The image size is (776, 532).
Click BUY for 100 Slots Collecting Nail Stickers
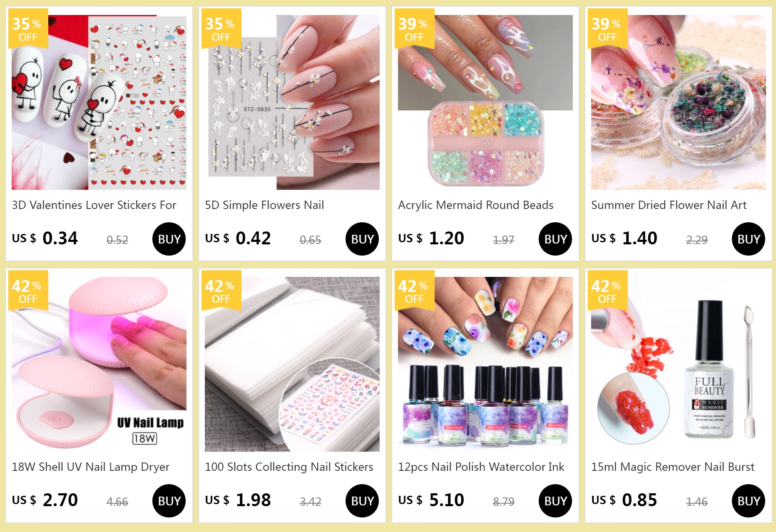pos(362,501)
